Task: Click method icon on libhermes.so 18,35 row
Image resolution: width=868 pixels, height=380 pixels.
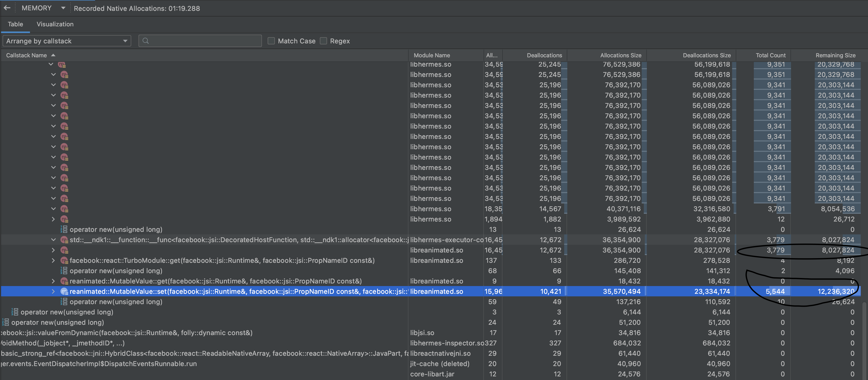Action: pos(64,209)
